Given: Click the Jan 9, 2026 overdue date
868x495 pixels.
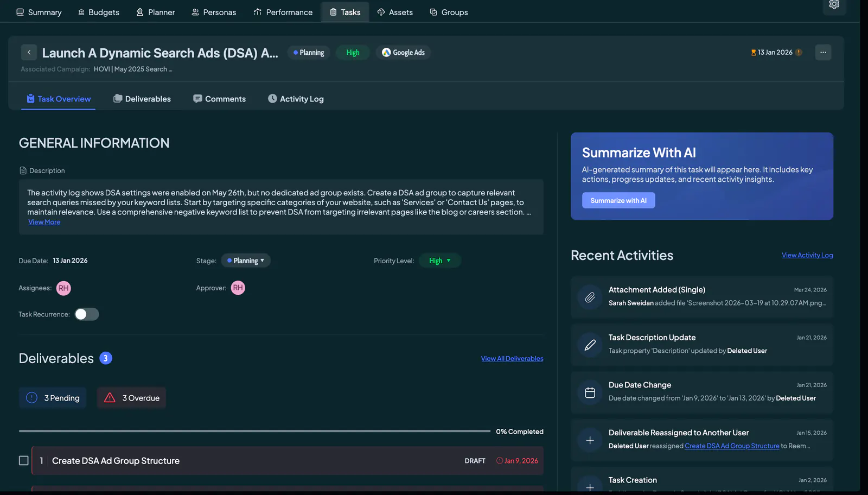Looking at the screenshot, I should (518, 461).
